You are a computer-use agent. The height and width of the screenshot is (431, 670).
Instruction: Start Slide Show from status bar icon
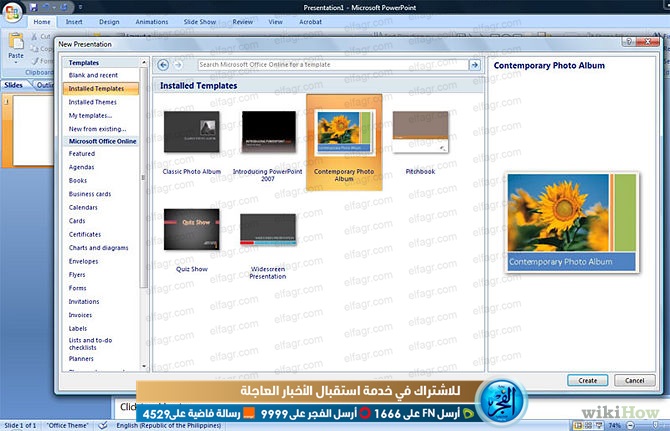[599, 425]
